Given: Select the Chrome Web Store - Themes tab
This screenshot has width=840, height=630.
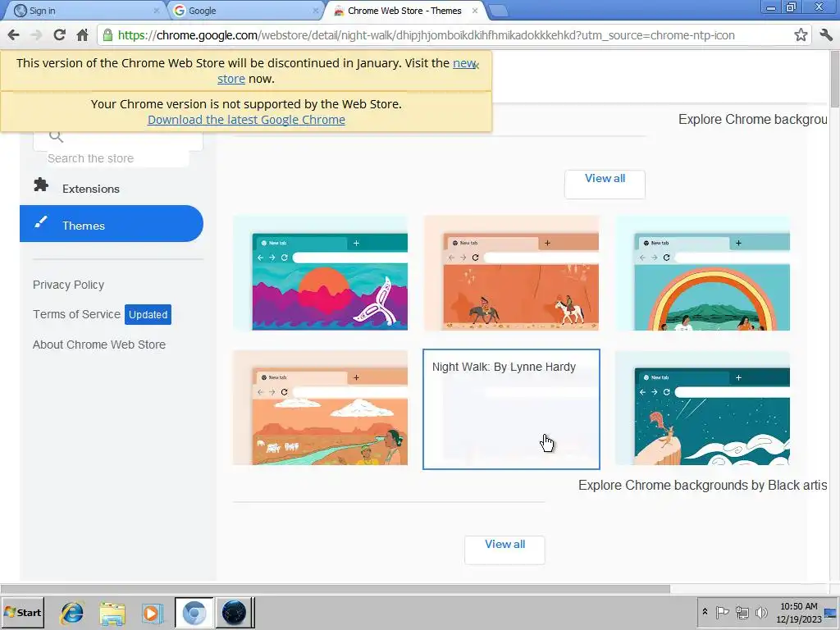Looking at the screenshot, I should [405, 11].
